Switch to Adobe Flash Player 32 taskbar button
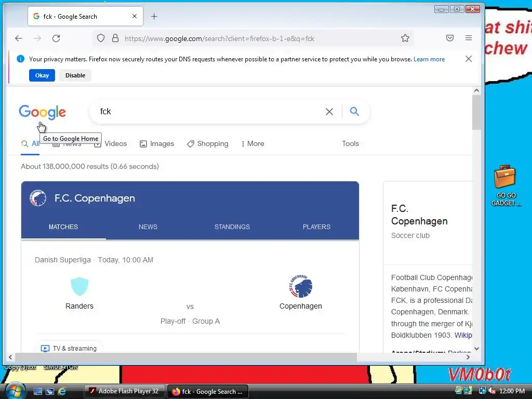The image size is (532, 399). (x=124, y=391)
